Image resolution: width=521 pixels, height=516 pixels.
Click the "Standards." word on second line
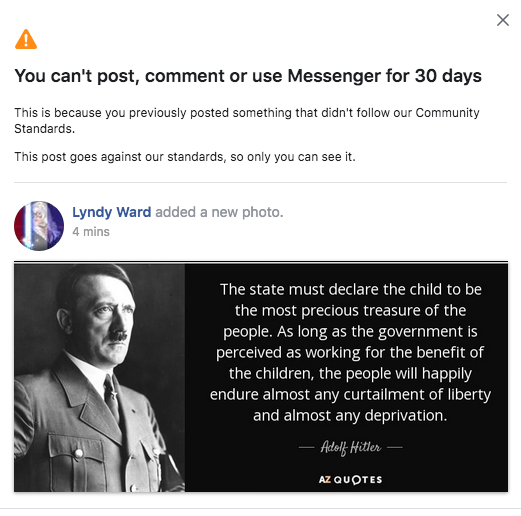pos(44,129)
